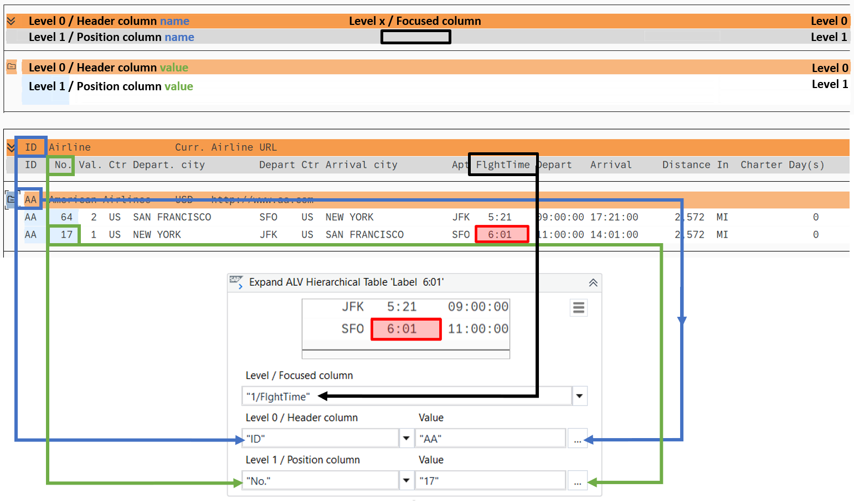Select the 5:21 flight time cell in the table
This screenshot has height=504, width=854.
point(500,217)
